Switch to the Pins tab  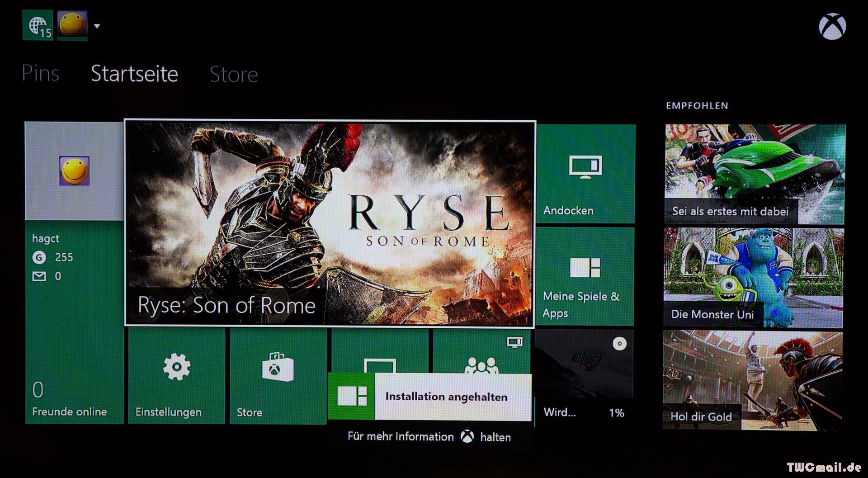pyautogui.click(x=40, y=73)
